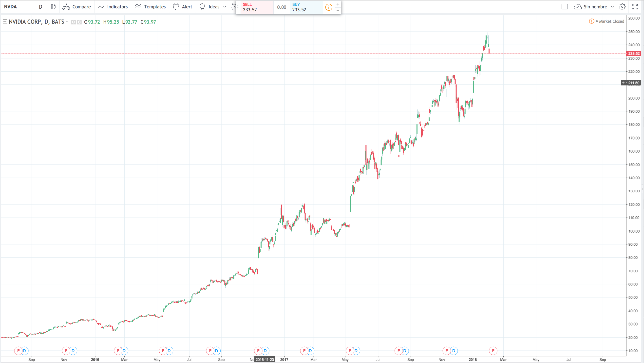Toggle legend eye visibility icon
The width and height of the screenshot is (644, 363).
click(x=74, y=22)
